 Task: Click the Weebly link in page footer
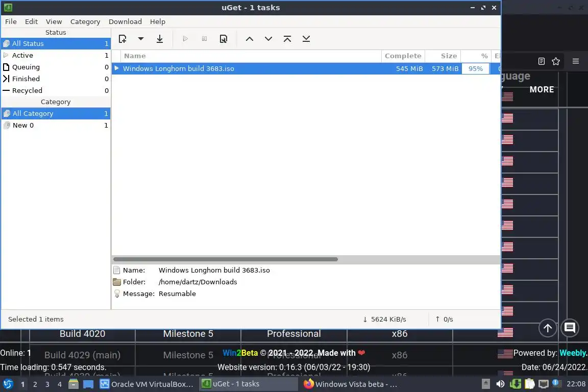coord(573,353)
